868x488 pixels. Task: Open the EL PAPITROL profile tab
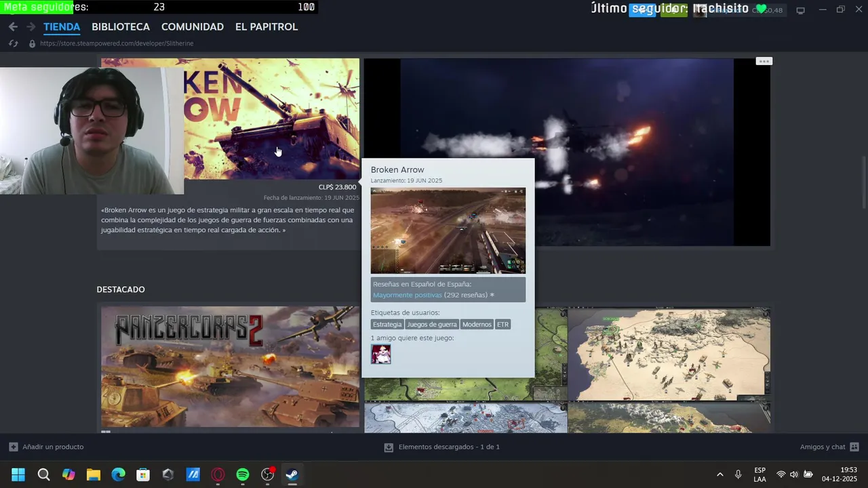[x=267, y=27]
